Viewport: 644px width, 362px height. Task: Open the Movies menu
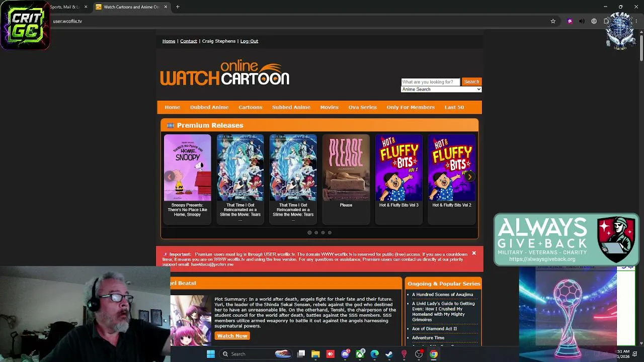[x=330, y=107]
